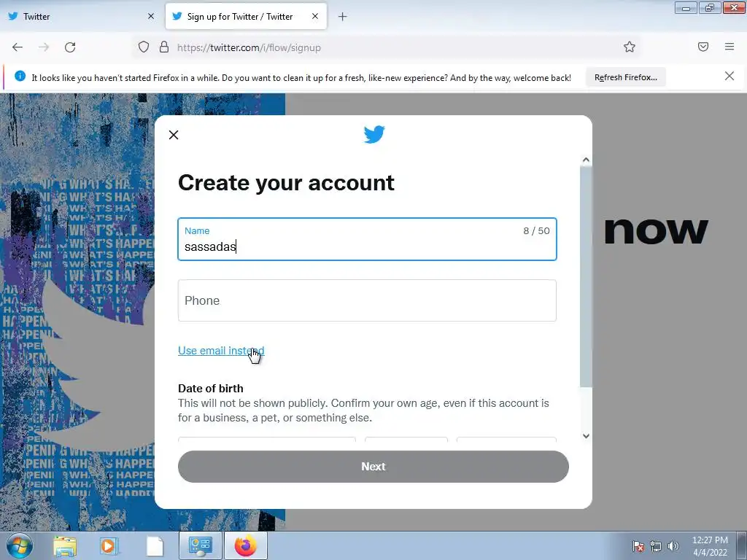Dismiss the Firefox notification bar
This screenshot has width=747, height=560.
[729, 76]
